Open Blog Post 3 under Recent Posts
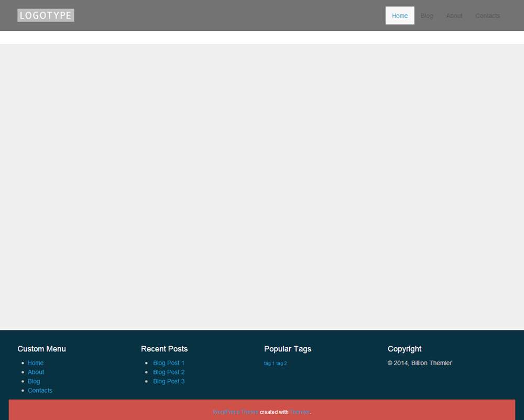Image resolution: width=524 pixels, height=420 pixels. [x=168, y=381]
